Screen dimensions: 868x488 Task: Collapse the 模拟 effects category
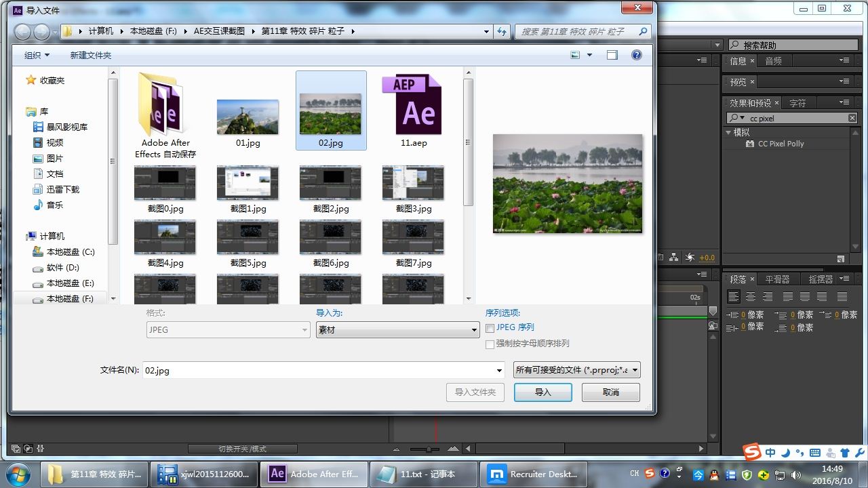pyautogui.click(x=728, y=132)
